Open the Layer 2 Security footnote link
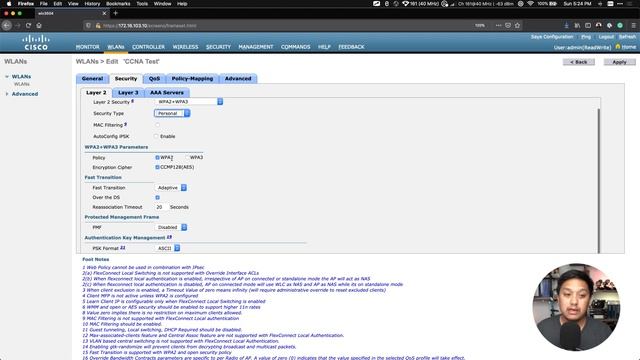This screenshot has height=360, width=640. coord(132,101)
